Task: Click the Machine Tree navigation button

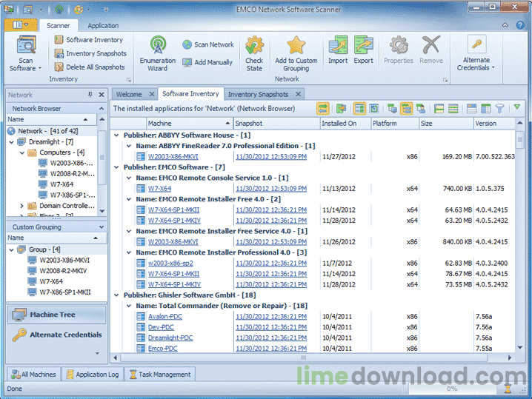Action: click(53, 315)
